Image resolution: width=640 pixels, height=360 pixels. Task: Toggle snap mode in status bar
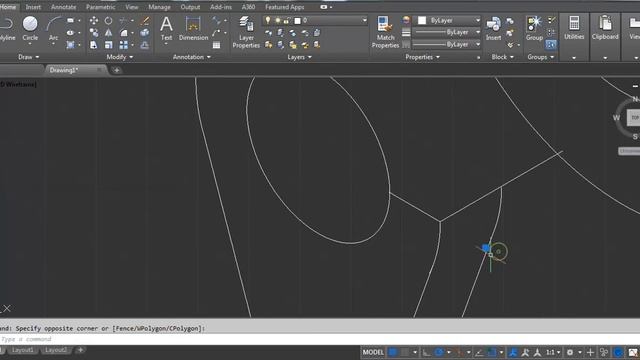pos(405,352)
